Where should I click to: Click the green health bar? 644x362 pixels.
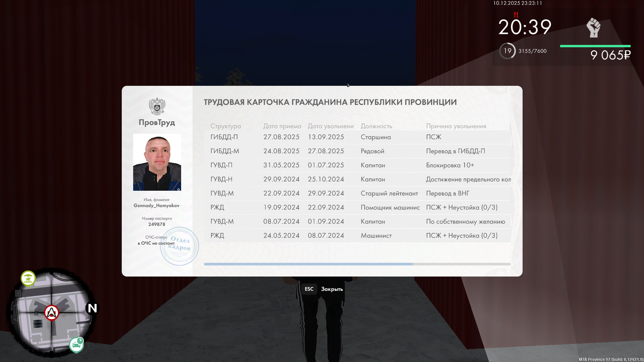595,46
